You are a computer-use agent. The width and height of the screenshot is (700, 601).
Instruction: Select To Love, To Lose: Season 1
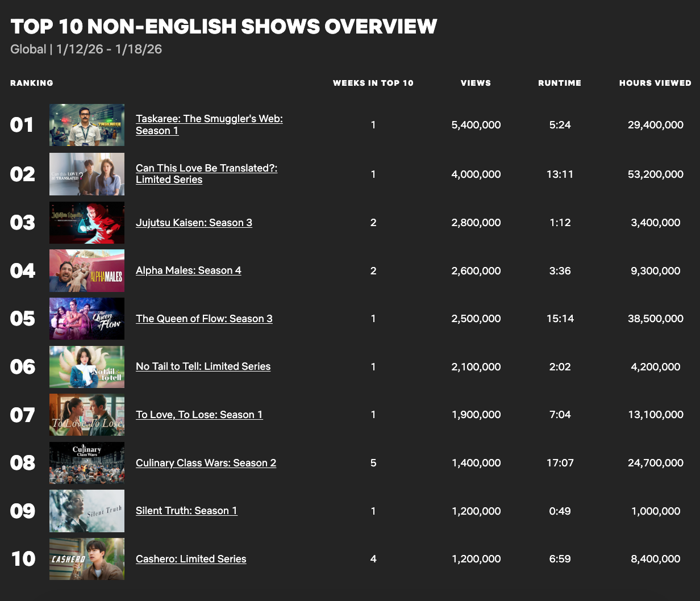199,415
